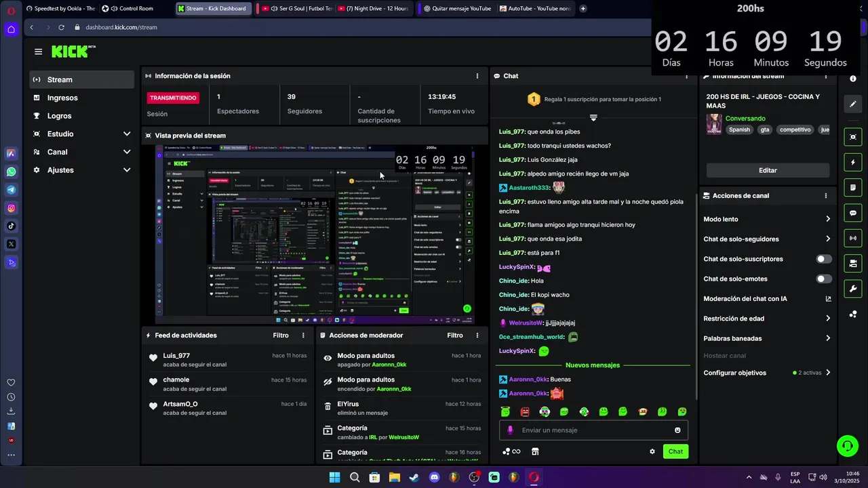Viewport: 868px width, 488px height.
Task: Click the external link icon for Moderación del chat con IA
Action: [828, 299]
